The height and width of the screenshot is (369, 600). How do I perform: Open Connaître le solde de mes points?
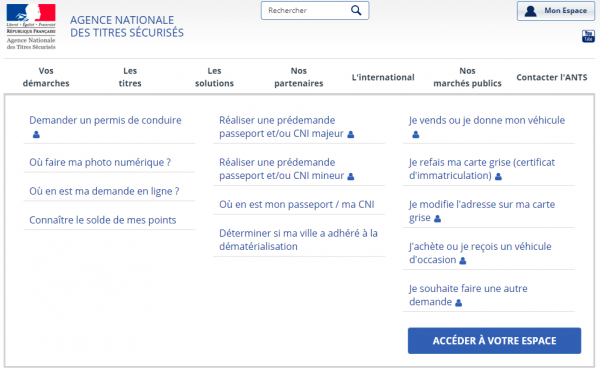pyautogui.click(x=103, y=220)
